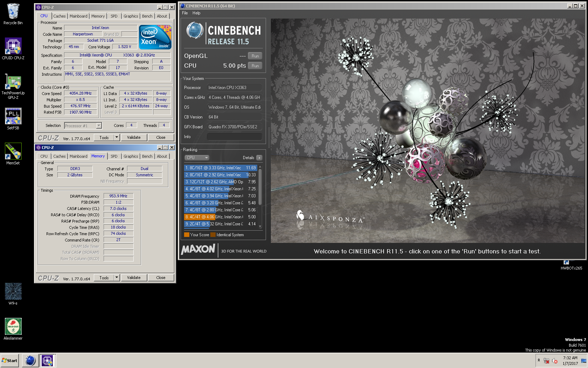Open the Processor #1 selection dropdown
Screen dimensions: 588x368
tap(83, 125)
